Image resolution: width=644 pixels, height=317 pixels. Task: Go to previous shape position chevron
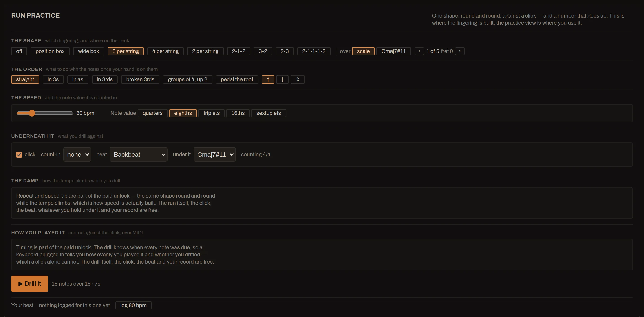pyautogui.click(x=419, y=51)
